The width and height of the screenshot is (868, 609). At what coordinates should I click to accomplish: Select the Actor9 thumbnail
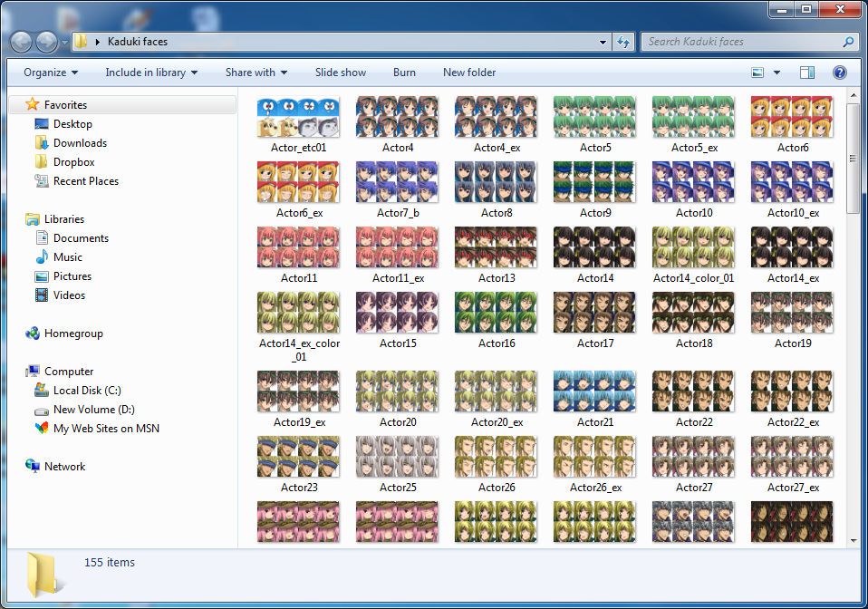[x=594, y=182]
